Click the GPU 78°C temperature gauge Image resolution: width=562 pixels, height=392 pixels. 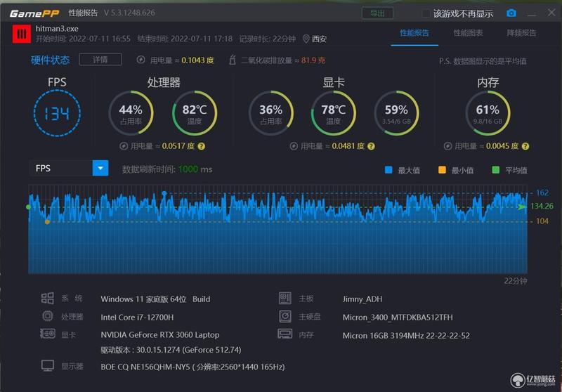pyautogui.click(x=334, y=113)
